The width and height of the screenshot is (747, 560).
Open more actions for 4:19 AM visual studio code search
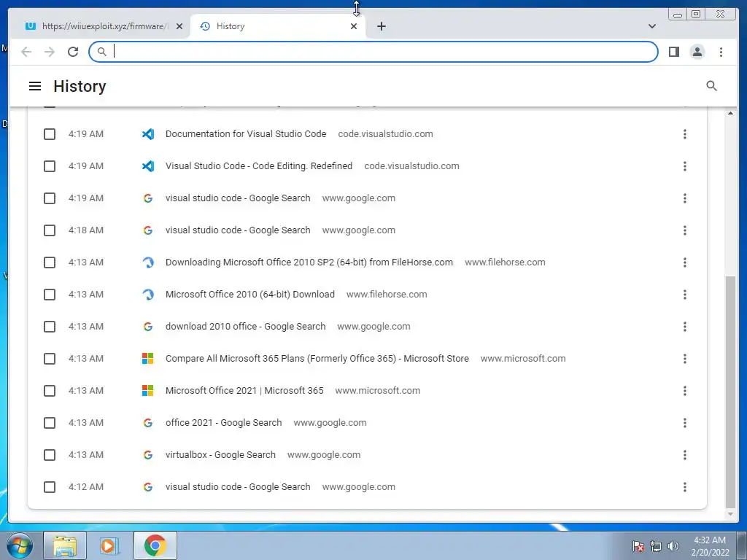click(684, 198)
